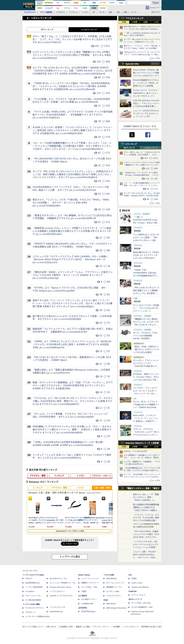Screen dimensions: 184x644
Task: Click the heart icon showing 336 on the rank 3 post
Action: pyautogui.click(x=103, y=77)
